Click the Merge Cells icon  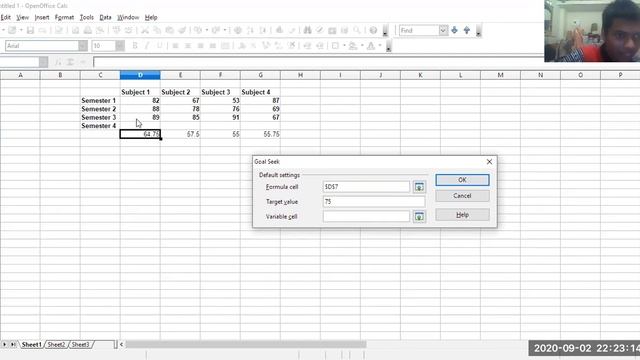[225, 46]
